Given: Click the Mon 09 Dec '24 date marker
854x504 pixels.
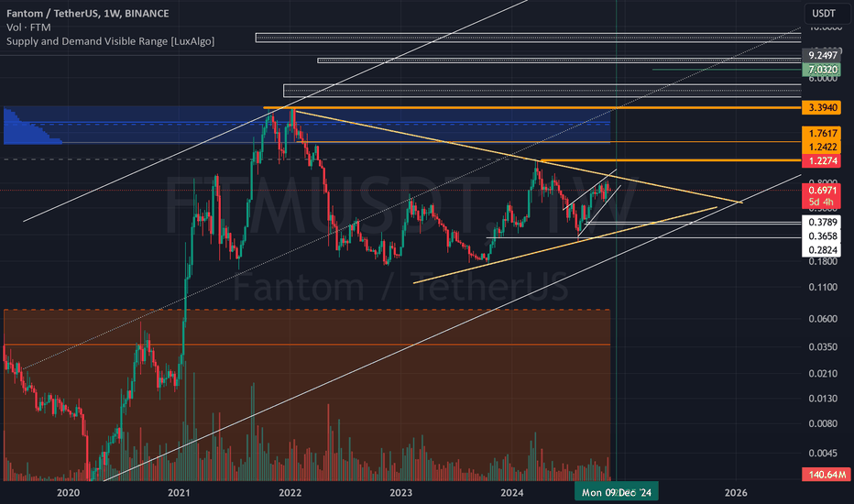Looking at the screenshot, I should click(x=616, y=493).
